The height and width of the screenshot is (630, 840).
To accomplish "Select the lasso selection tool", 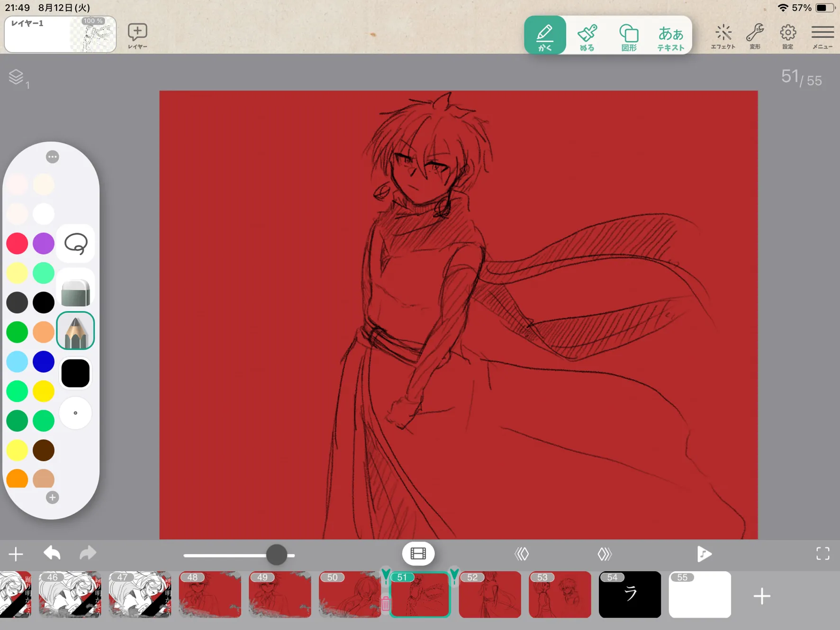I will [75, 244].
